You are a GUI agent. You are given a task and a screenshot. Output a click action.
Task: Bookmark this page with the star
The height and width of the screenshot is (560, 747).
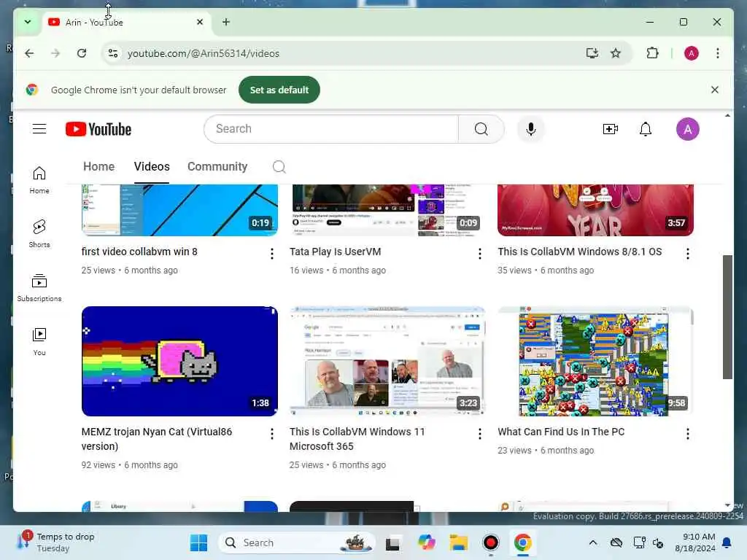pos(616,52)
